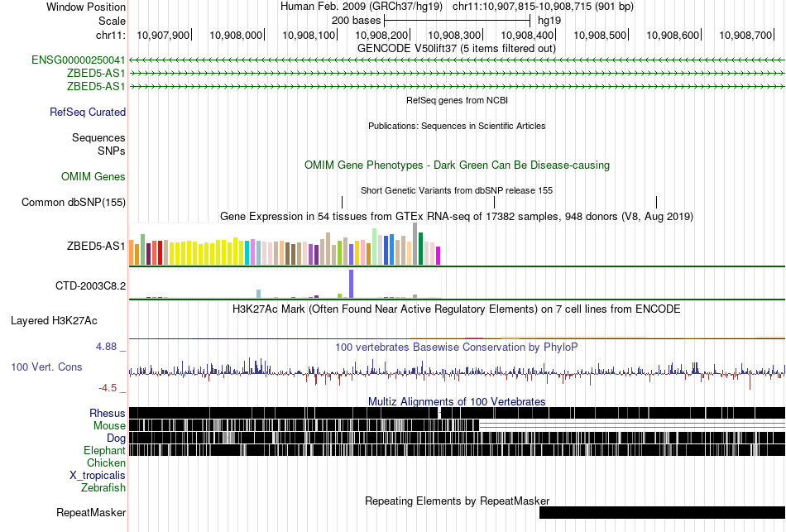Select the 10,908,600 coordinate label
Image resolution: width=786 pixels, height=532 pixels.
click(673, 35)
